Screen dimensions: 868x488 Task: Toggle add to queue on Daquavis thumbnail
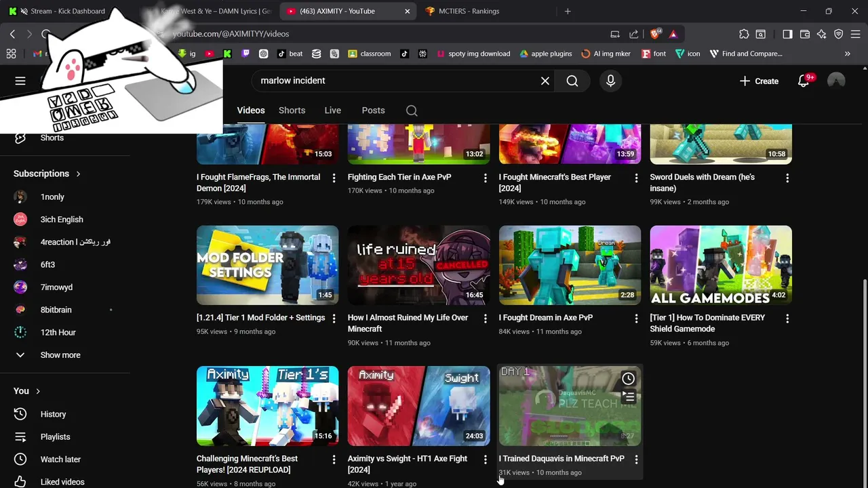pos(628,397)
